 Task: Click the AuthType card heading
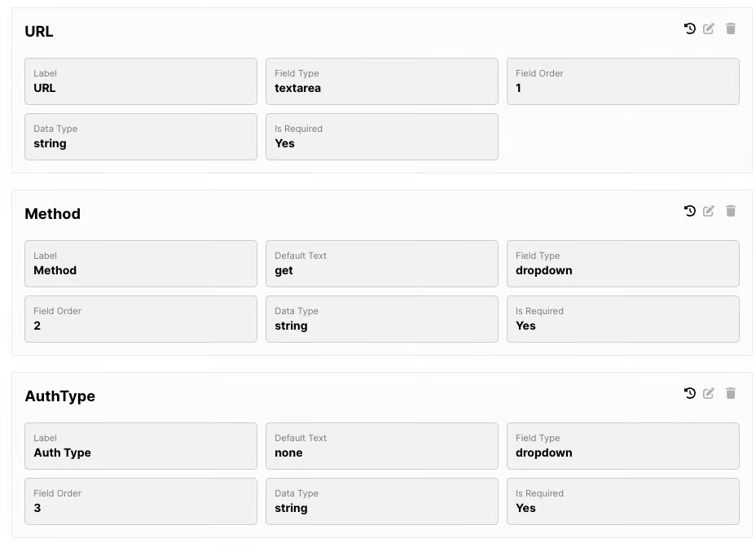pyautogui.click(x=60, y=396)
